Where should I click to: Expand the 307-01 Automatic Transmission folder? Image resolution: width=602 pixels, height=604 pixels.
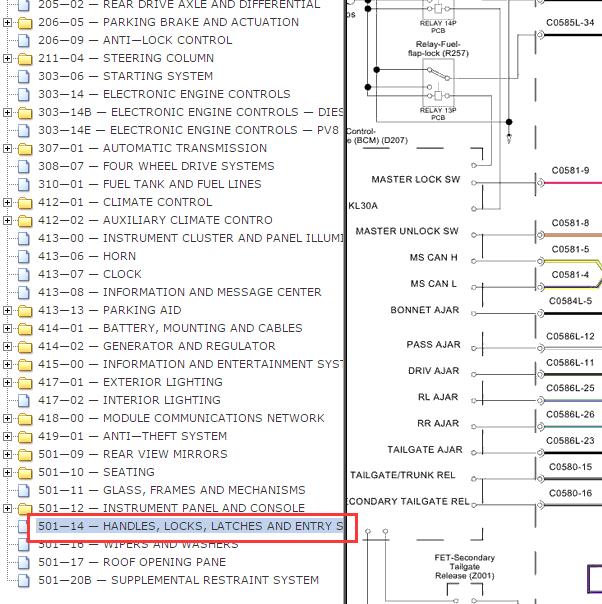point(7,149)
